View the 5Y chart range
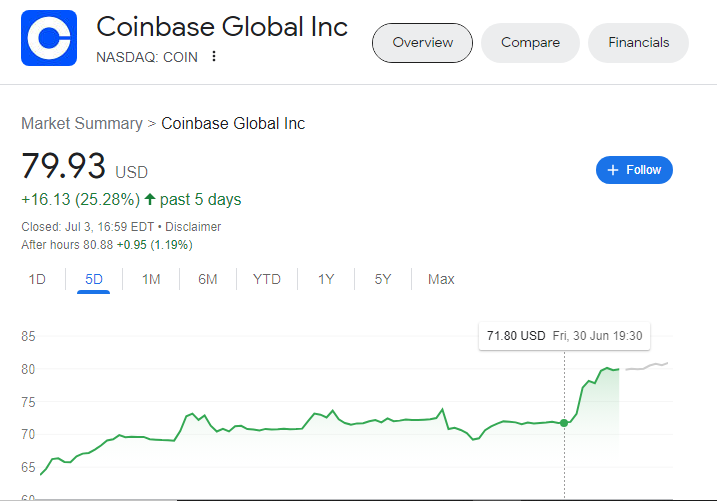 coord(383,279)
